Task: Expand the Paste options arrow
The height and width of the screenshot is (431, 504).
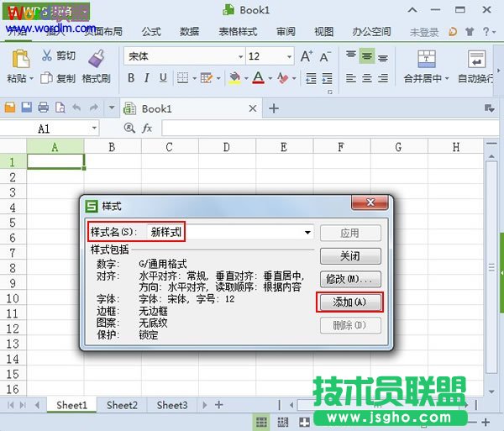Action: pos(32,78)
